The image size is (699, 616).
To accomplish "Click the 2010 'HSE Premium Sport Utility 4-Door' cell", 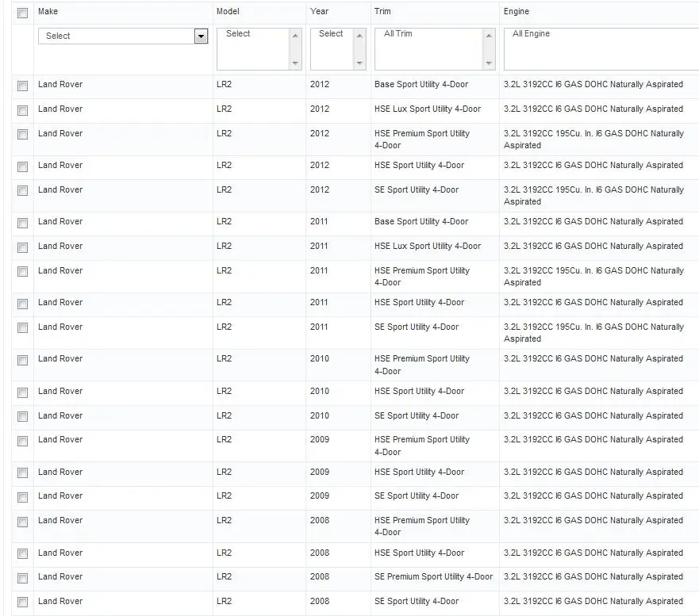I will [422, 365].
